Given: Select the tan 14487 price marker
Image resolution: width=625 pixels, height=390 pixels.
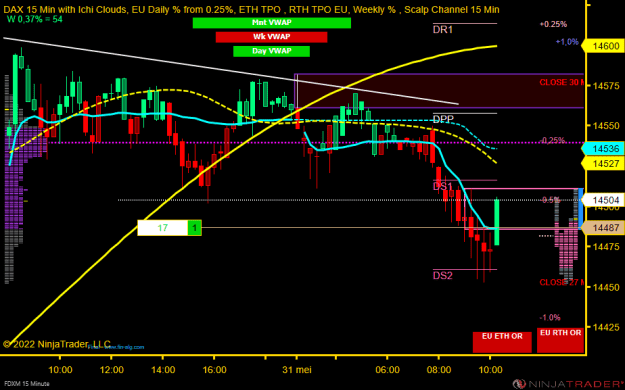Looking at the screenshot, I should (603, 228).
